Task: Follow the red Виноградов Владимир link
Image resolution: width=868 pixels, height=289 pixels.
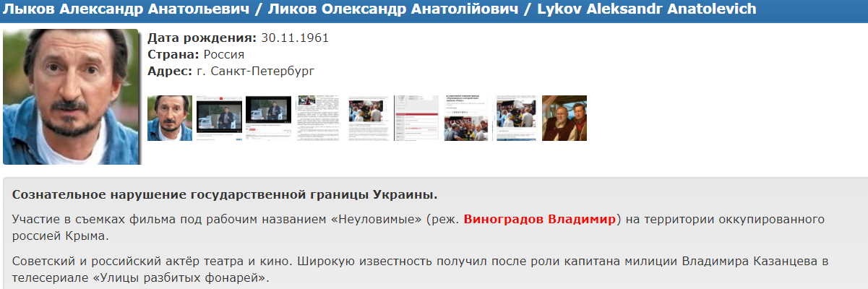Action: click(x=541, y=219)
